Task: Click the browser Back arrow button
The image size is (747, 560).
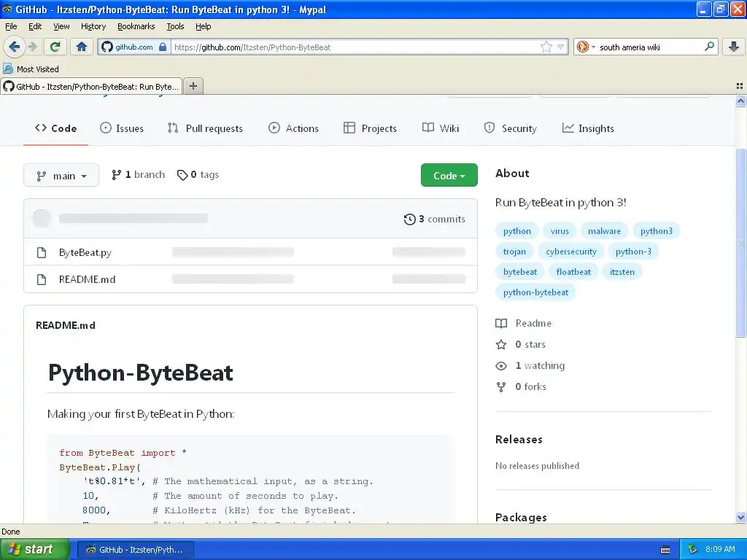Action: tap(15, 47)
